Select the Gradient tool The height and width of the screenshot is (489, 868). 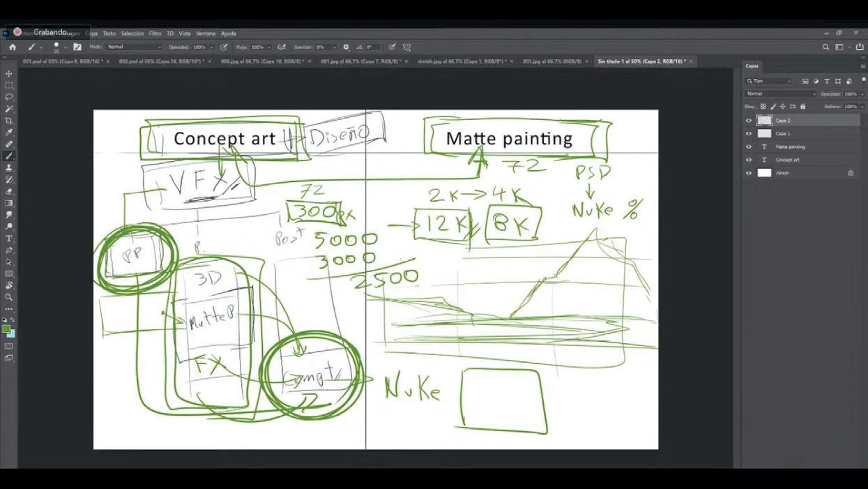tap(9, 203)
